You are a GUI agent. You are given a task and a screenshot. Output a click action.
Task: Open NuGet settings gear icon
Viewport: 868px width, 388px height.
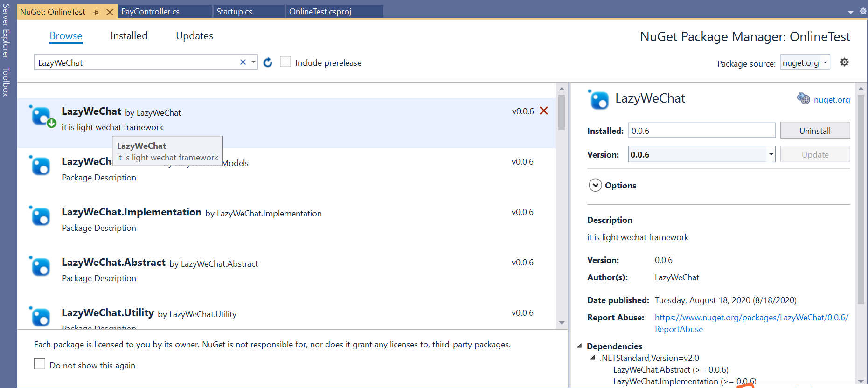844,62
